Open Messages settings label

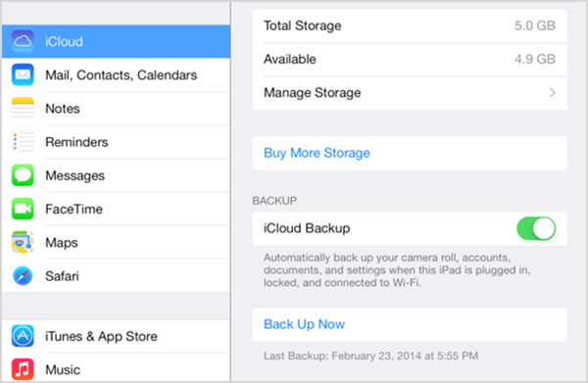75,175
